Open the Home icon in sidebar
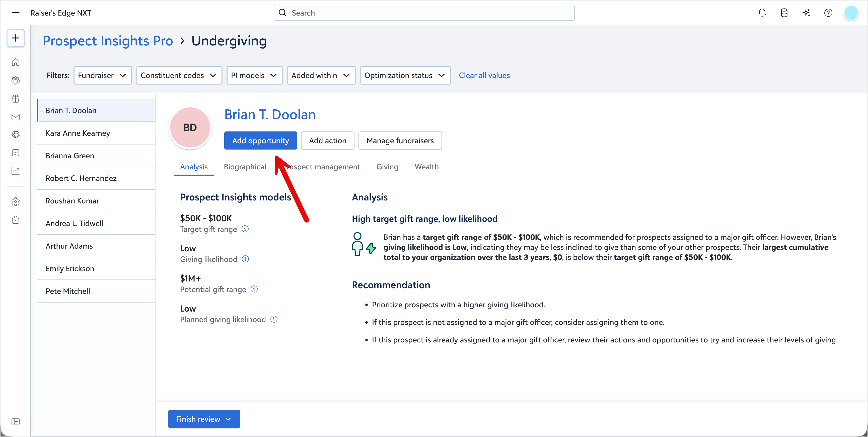Image resolution: width=868 pixels, height=437 pixels. [16, 62]
